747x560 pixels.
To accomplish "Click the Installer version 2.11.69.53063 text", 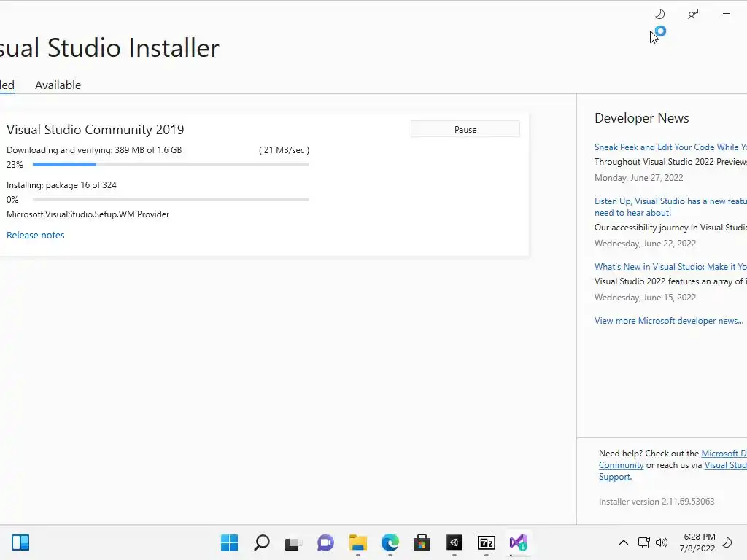I will (x=657, y=502).
